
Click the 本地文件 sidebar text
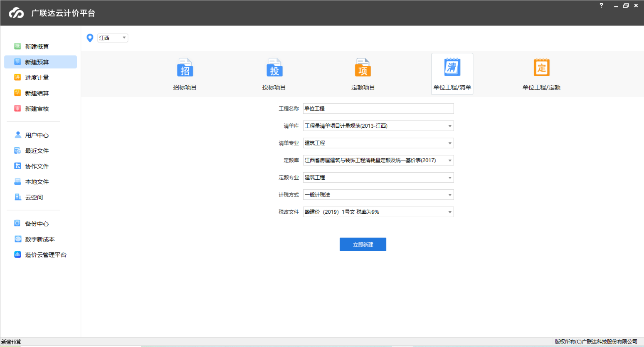[37, 182]
